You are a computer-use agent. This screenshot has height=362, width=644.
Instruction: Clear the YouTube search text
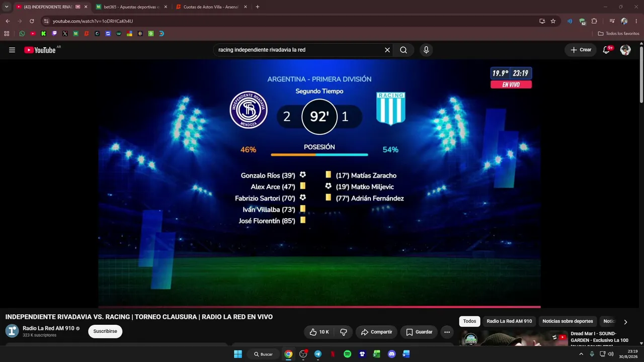pyautogui.click(x=387, y=50)
